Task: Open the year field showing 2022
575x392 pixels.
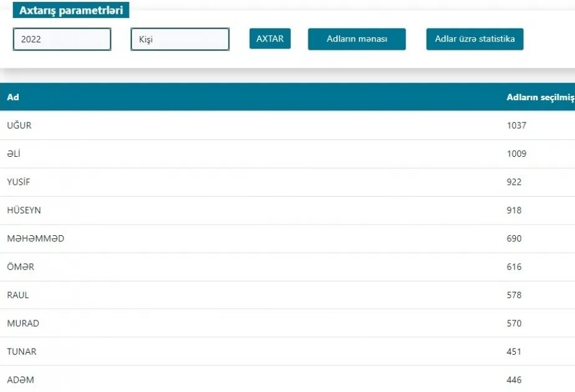Action: click(62, 39)
